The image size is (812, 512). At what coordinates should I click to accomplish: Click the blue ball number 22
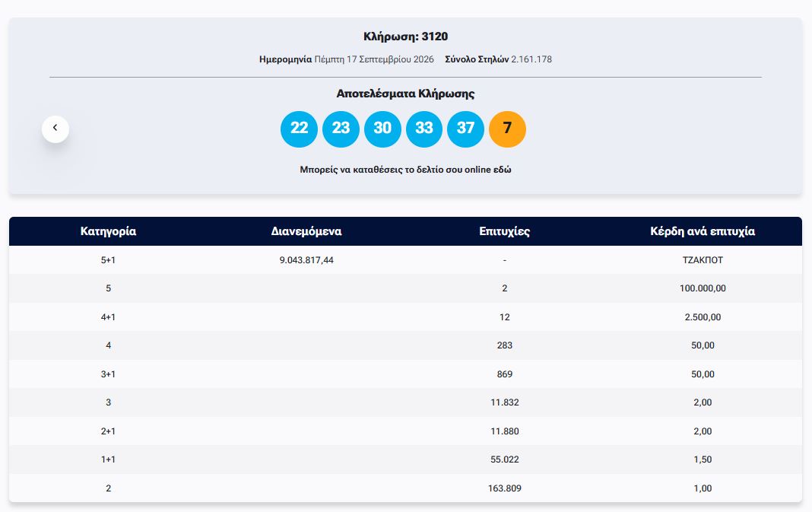click(x=299, y=129)
